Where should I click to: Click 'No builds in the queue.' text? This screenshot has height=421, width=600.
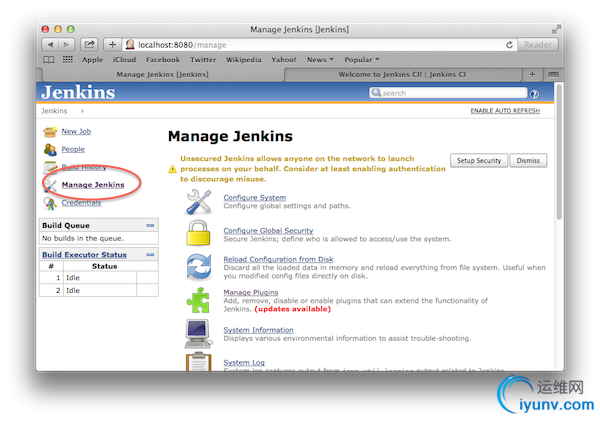pyautogui.click(x=83, y=238)
